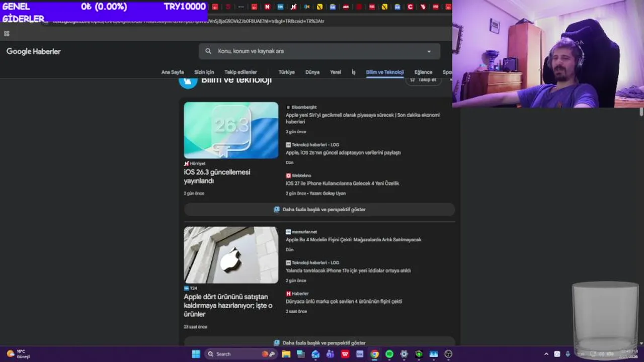Open 'Apple, iOS 26'nın güncel adaptasyon verilerini paylaştı'

pyautogui.click(x=343, y=152)
